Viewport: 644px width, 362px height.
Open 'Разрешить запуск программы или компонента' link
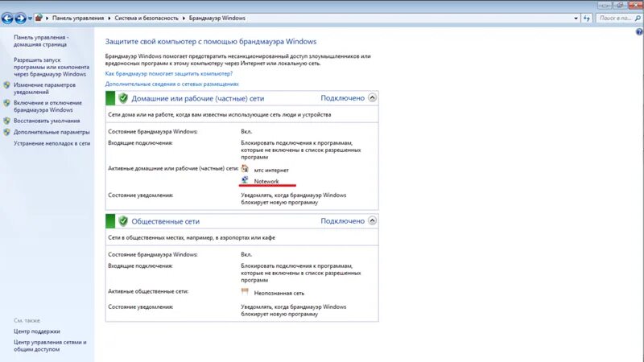pos(52,67)
